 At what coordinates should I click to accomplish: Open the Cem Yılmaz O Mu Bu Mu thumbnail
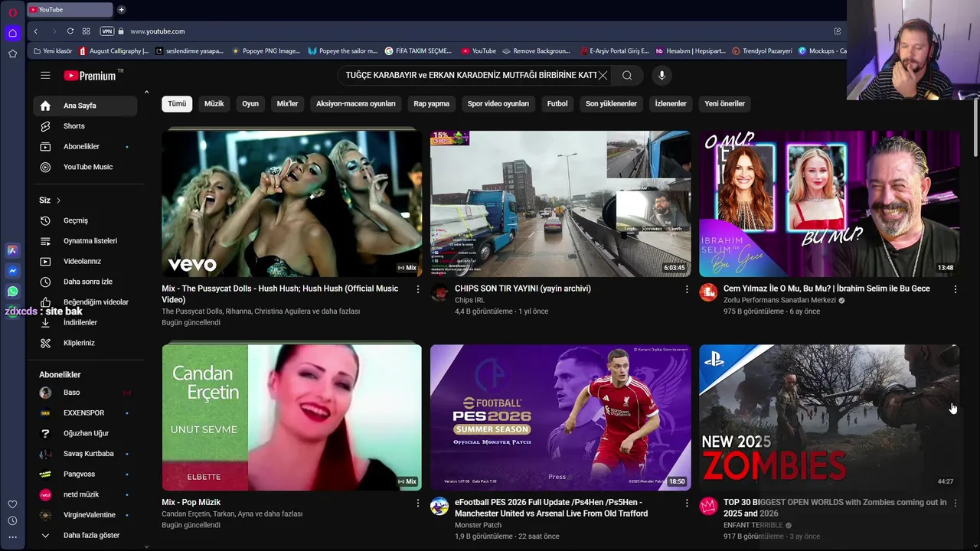coord(829,204)
